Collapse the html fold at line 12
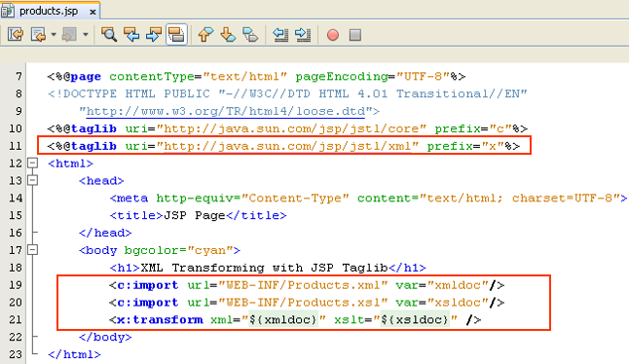The image size is (629, 364). click(x=32, y=164)
